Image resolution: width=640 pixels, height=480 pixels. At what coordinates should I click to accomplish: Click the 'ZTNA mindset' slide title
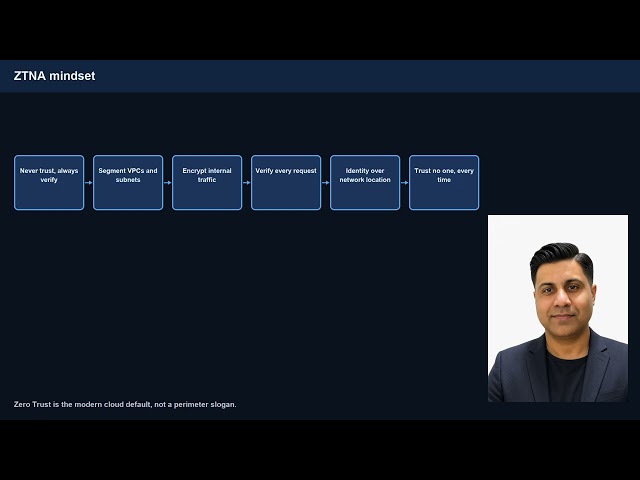(54, 76)
